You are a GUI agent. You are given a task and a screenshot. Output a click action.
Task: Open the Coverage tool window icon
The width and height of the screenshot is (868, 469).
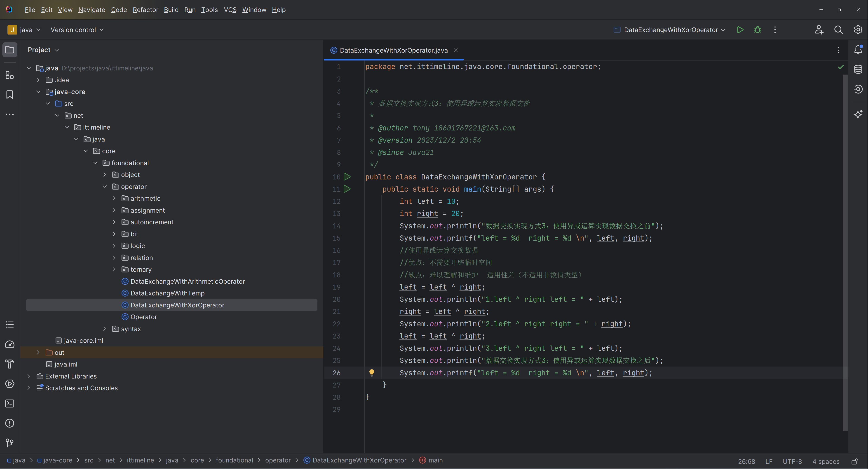[x=858, y=89]
